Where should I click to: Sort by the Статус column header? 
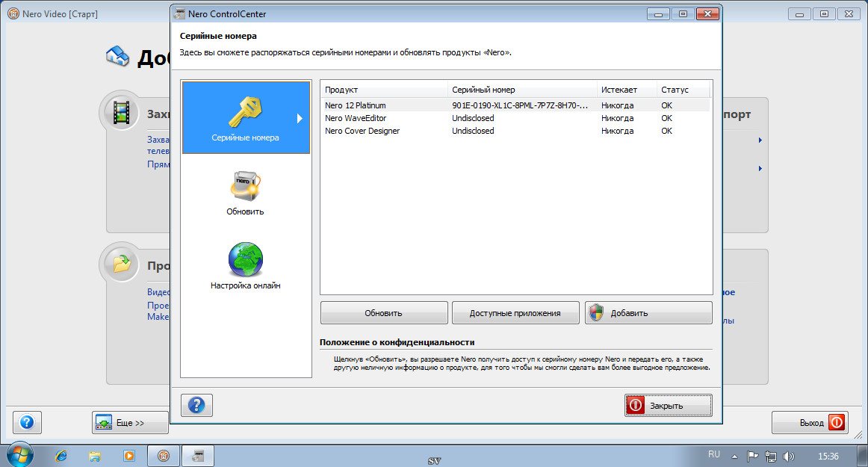click(683, 90)
